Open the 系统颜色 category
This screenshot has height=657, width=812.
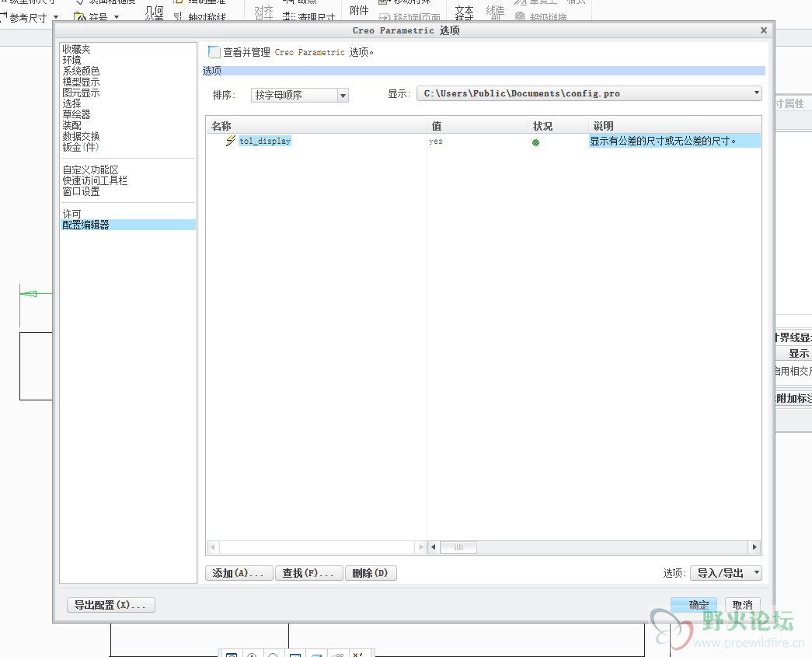coord(81,71)
